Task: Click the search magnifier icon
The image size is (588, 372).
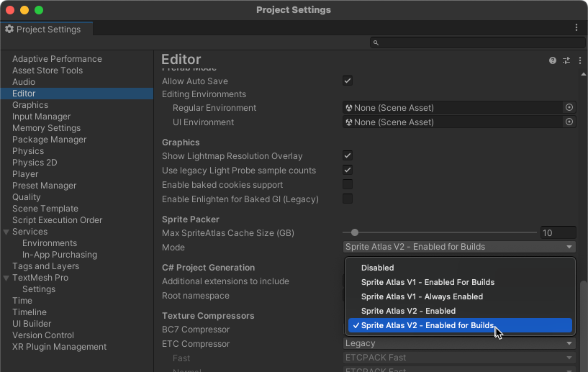Action: coord(376,43)
